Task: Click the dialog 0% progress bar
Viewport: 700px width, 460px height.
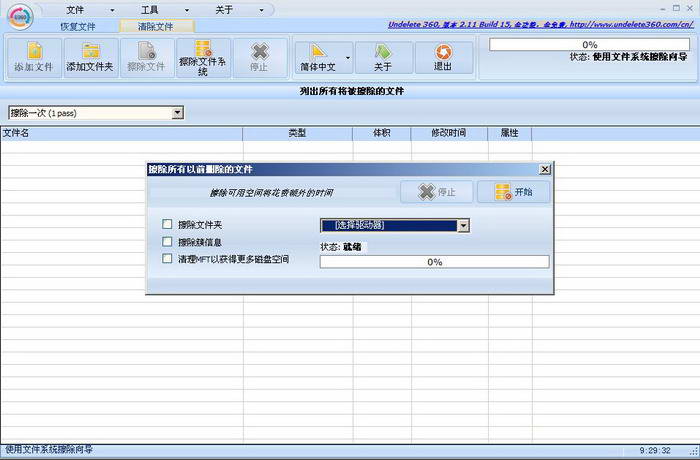Action: tap(434, 262)
